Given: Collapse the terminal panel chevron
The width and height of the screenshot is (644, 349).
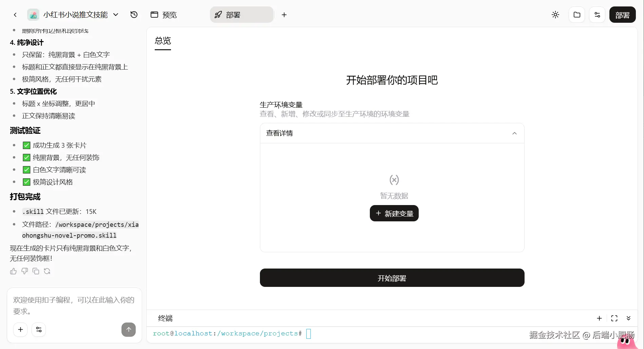Looking at the screenshot, I should tap(628, 318).
